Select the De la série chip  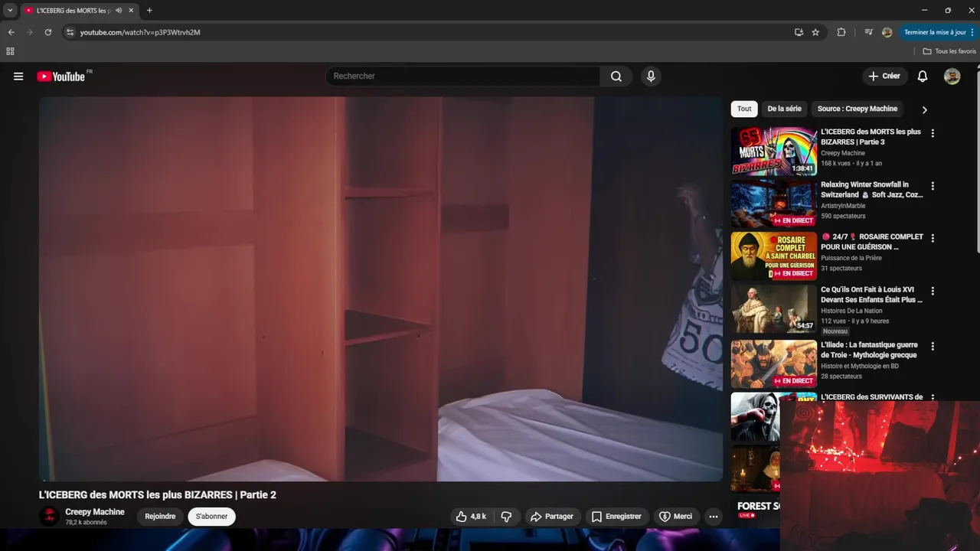784,109
